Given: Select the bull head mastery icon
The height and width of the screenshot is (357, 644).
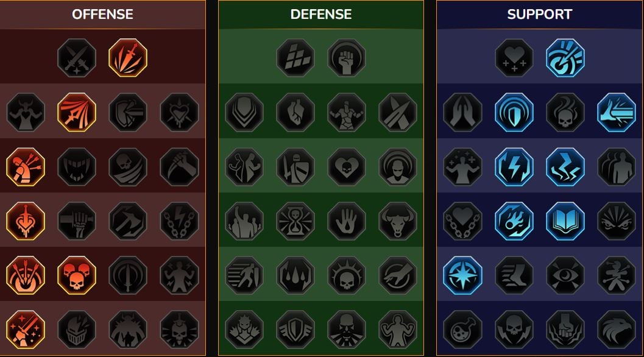Looking at the screenshot, I should click(398, 221).
